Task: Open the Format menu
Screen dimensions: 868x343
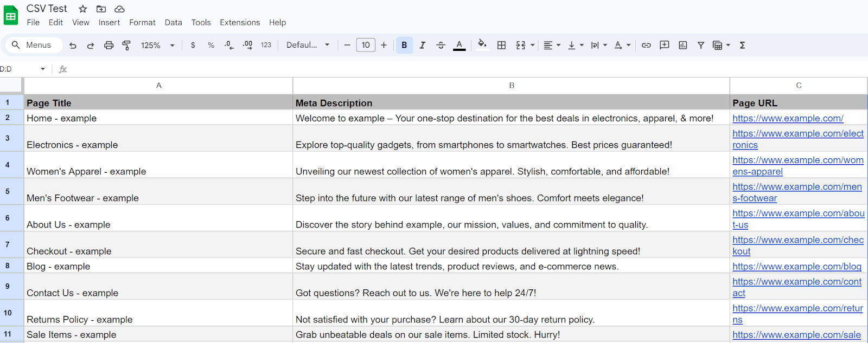Action: point(142,22)
